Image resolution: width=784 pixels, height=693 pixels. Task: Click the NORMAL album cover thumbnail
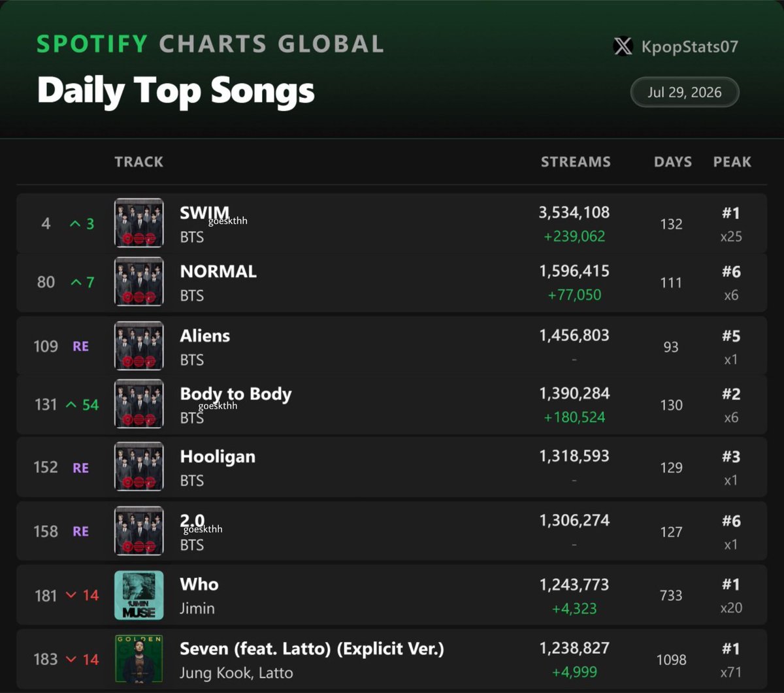(x=139, y=282)
